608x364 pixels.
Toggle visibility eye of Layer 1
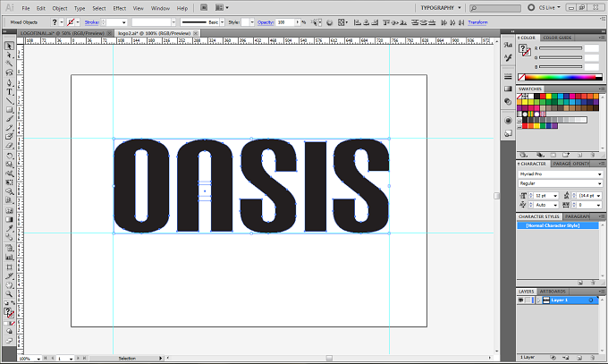pos(520,301)
